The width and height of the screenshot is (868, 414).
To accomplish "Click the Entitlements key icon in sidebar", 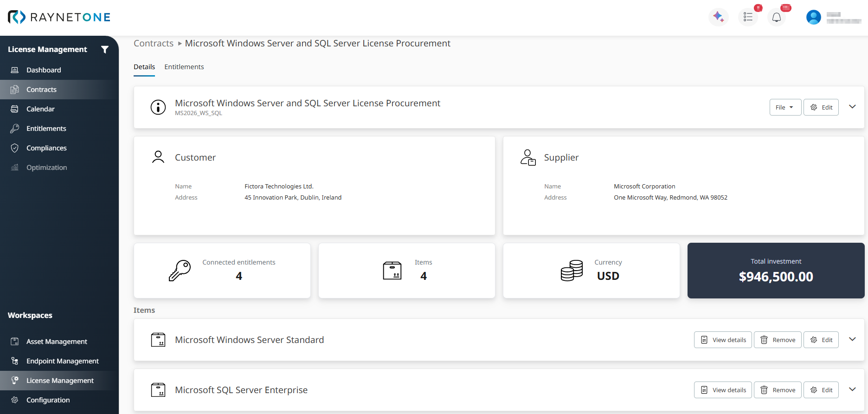I will tap(15, 129).
